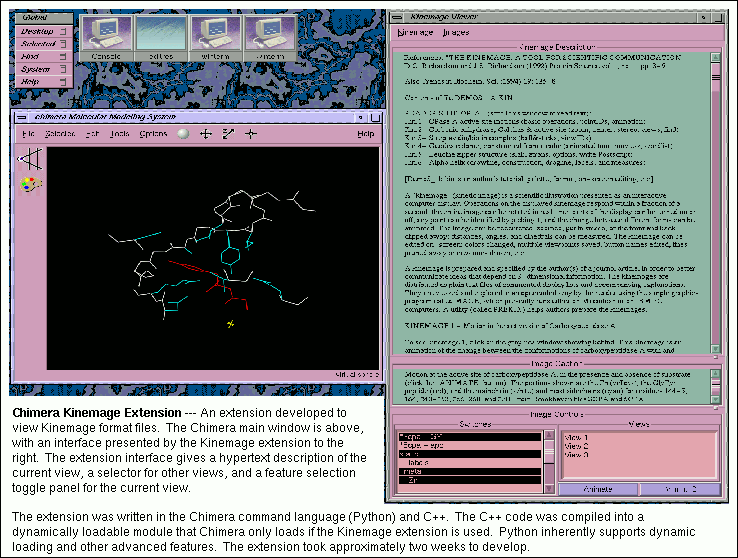Click the camera viewpoint icon in sidebar
738x558 pixels.
(x=32, y=158)
